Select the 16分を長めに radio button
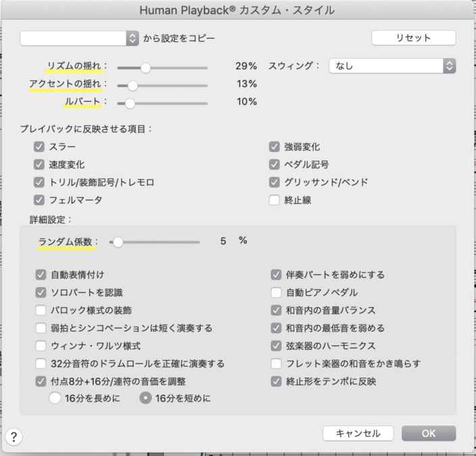The image size is (476, 456). coord(55,398)
